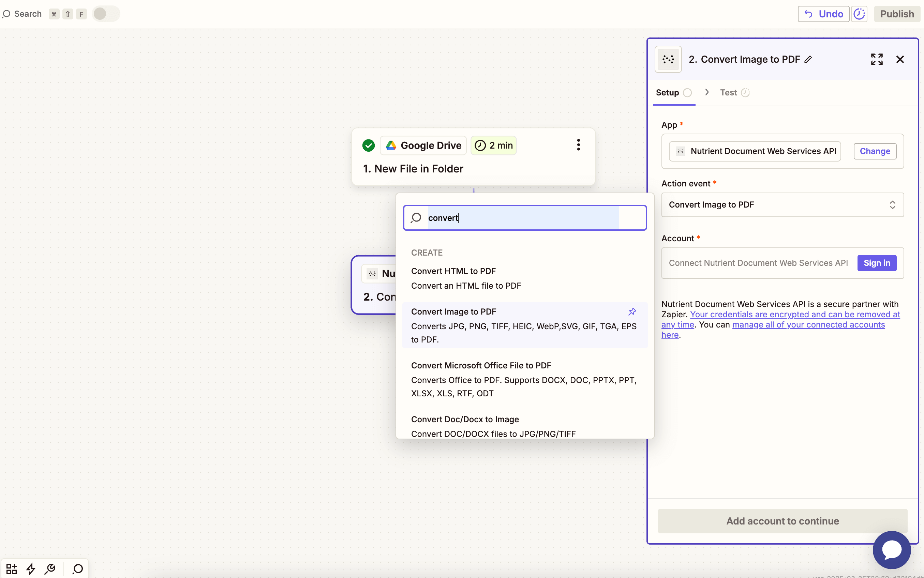Open manage all connected accounts link
924x578 pixels.
[808, 324]
